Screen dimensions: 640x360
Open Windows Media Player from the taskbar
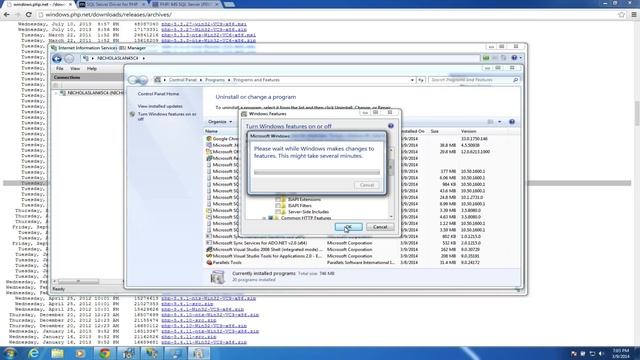coord(80,353)
